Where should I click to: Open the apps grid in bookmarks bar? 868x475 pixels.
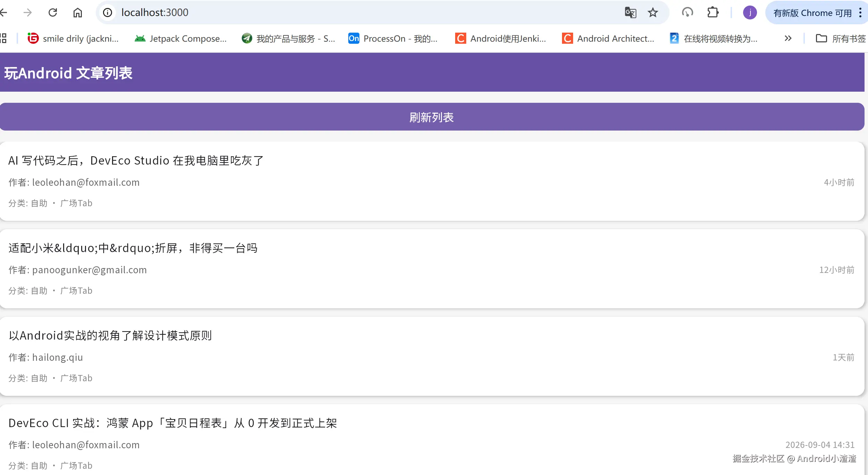pos(3,38)
